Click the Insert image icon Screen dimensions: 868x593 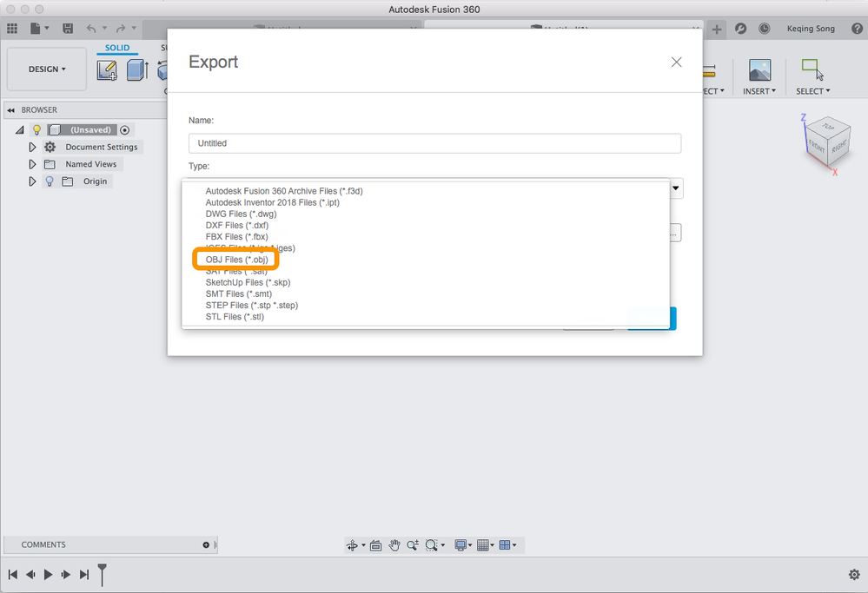(x=759, y=70)
